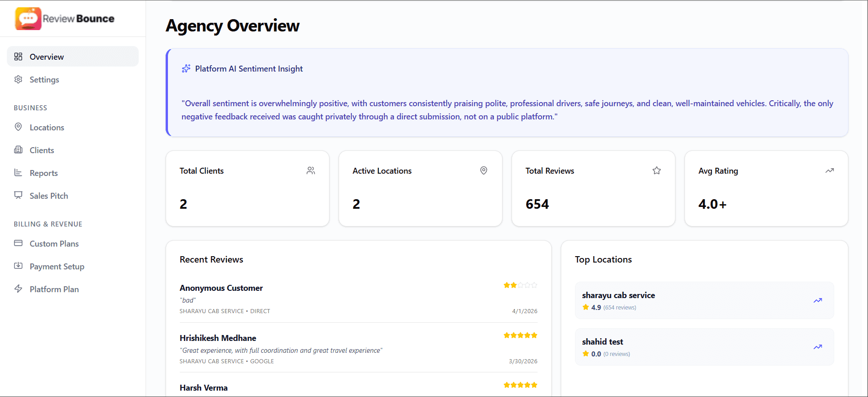
Task: Click the Sales Pitch presentation icon
Action: click(x=18, y=195)
